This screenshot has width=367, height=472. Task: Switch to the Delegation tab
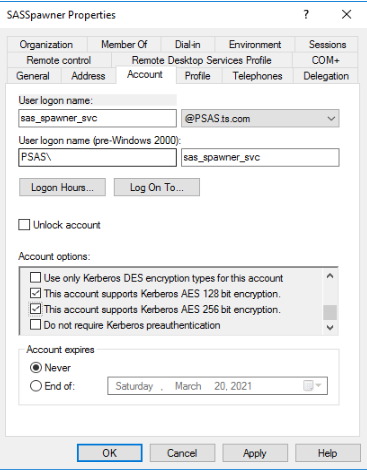(x=326, y=76)
